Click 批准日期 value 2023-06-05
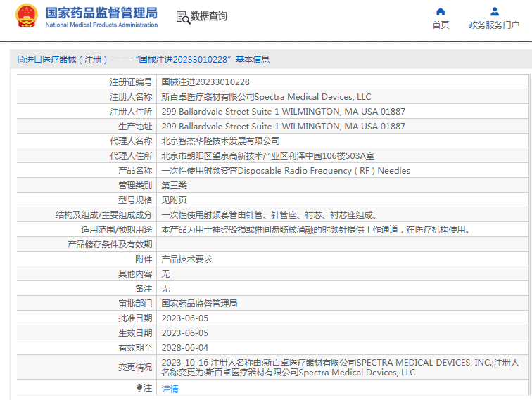 pyautogui.click(x=185, y=318)
